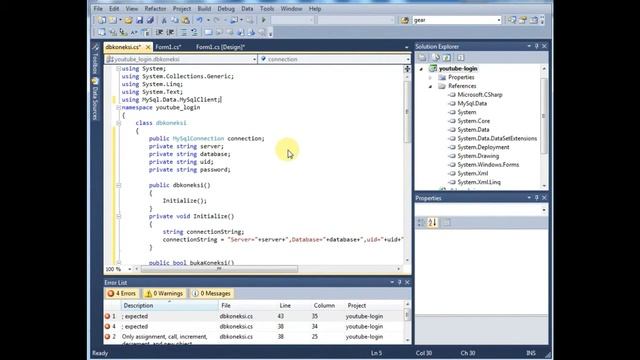Viewport: 640px width, 360px height.
Task: Open the File menu
Action: pos(98,9)
